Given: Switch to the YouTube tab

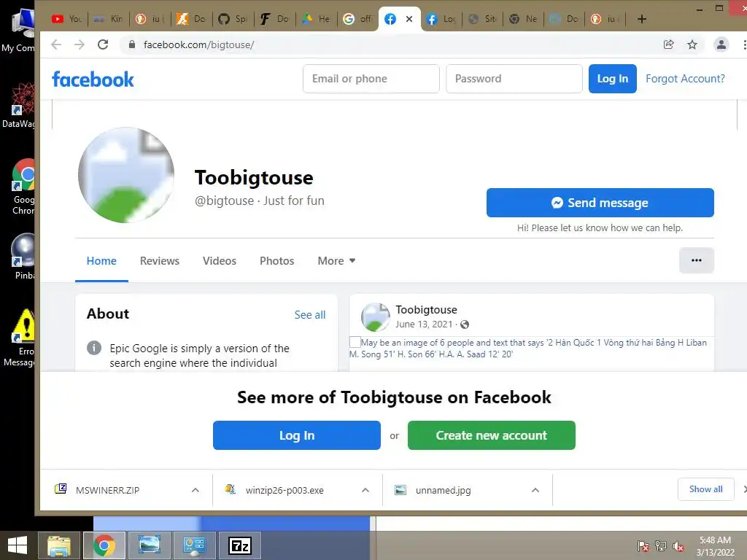Looking at the screenshot, I should click(x=66, y=19).
